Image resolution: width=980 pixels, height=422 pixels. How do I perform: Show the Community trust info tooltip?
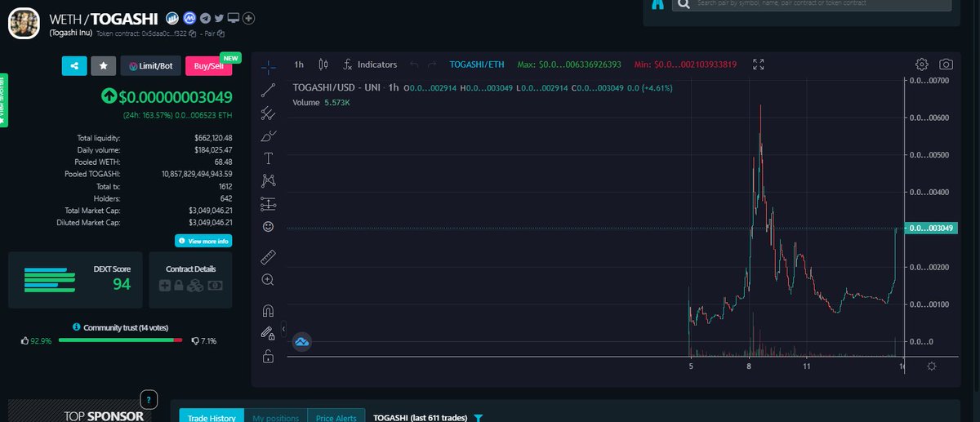(76, 327)
